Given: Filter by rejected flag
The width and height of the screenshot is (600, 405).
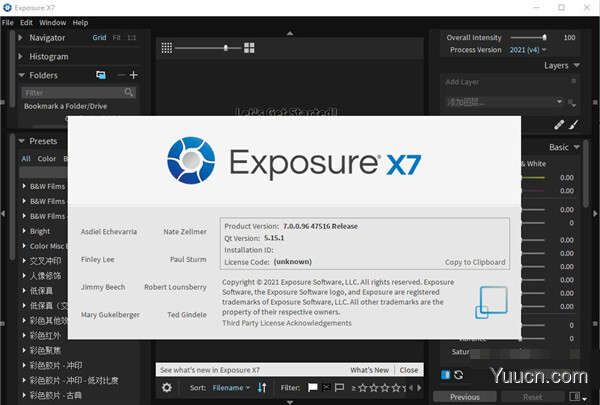Looking at the screenshot, I should [x=326, y=387].
